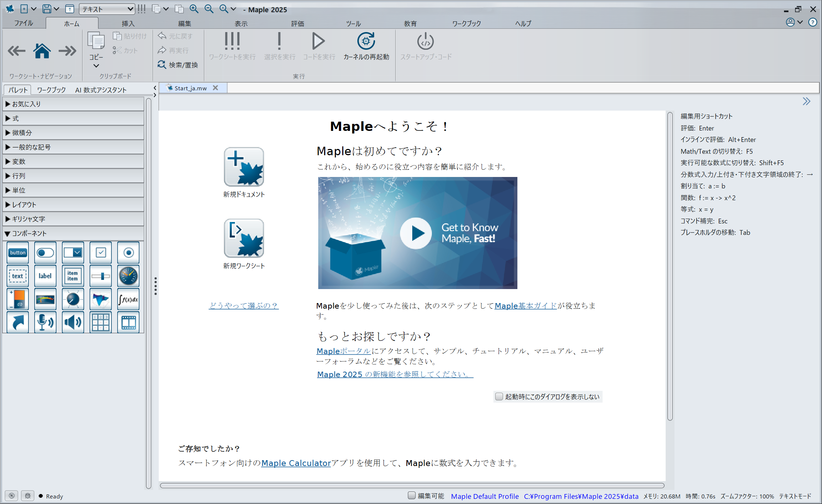
Task: Open the Mapleポータル link
Action: [343, 351]
